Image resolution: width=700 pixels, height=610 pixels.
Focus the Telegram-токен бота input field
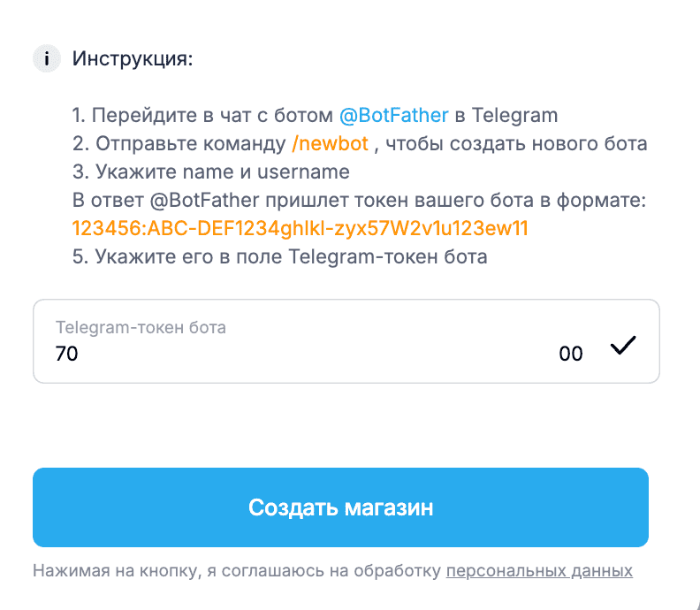[346, 341]
